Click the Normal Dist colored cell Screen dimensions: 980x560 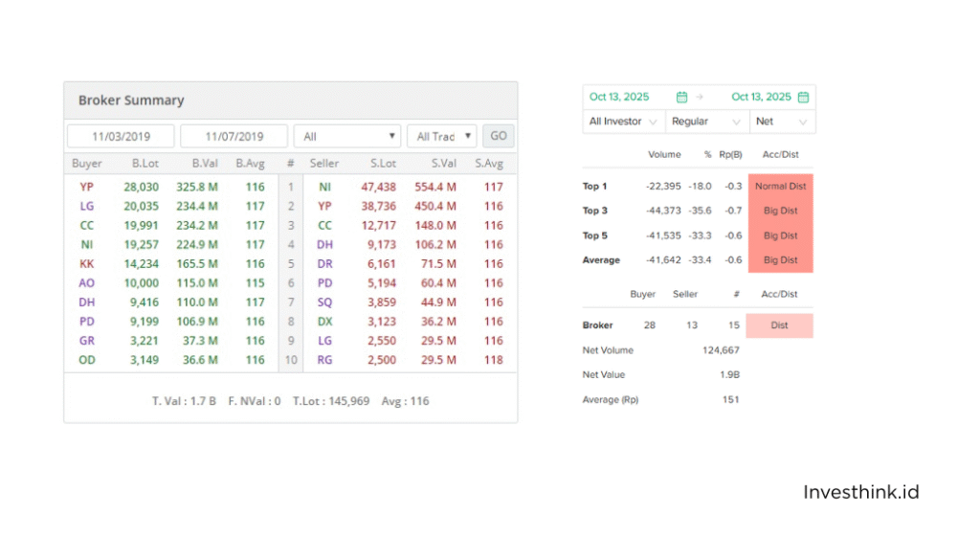click(780, 187)
